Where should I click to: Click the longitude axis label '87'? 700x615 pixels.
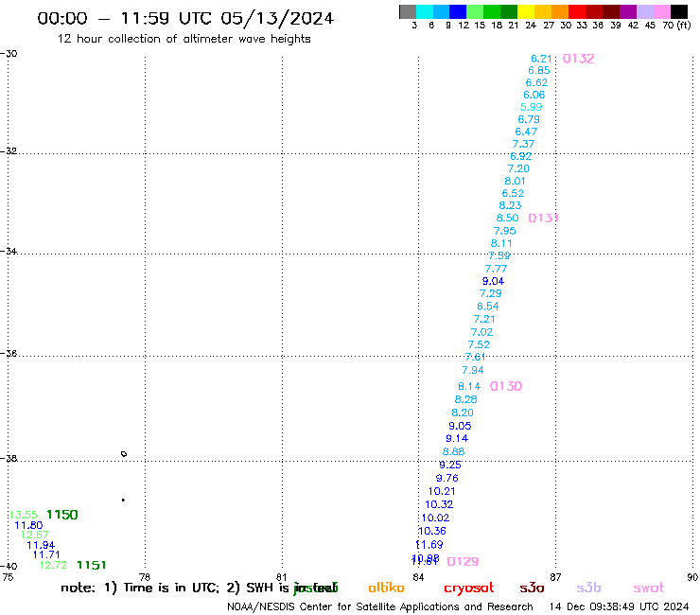[555, 577]
